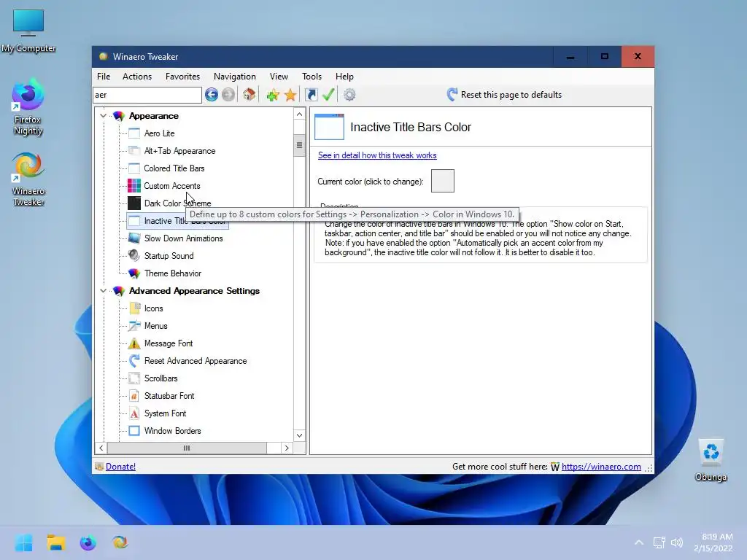Screen dimensions: 747x560
Task: Click the tree's scroll up arrow
Action: tap(299, 114)
